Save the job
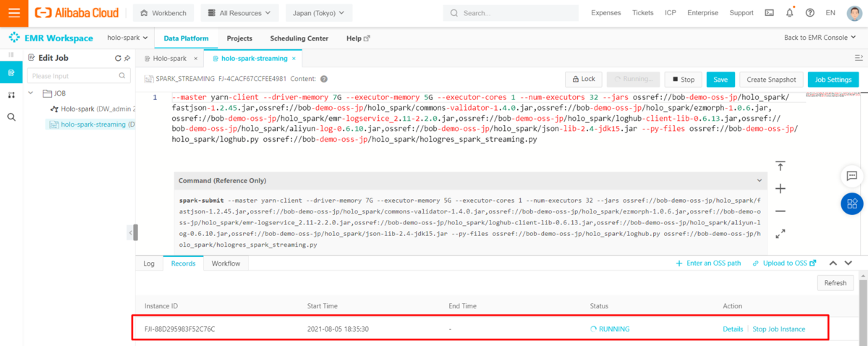The image size is (868, 346). tap(720, 80)
